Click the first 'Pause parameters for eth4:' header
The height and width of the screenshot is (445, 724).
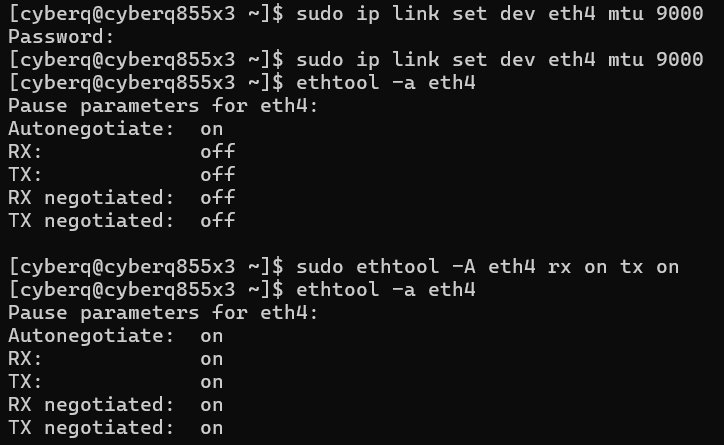[162, 106]
